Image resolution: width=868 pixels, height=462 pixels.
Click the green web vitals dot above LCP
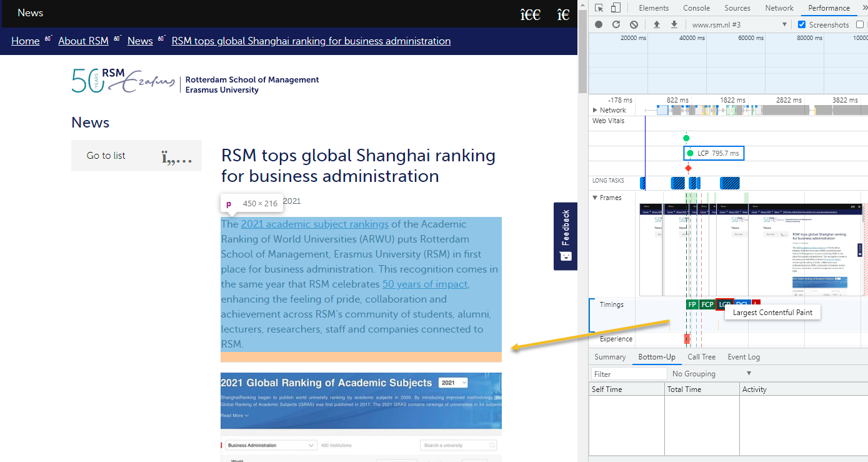(x=686, y=138)
